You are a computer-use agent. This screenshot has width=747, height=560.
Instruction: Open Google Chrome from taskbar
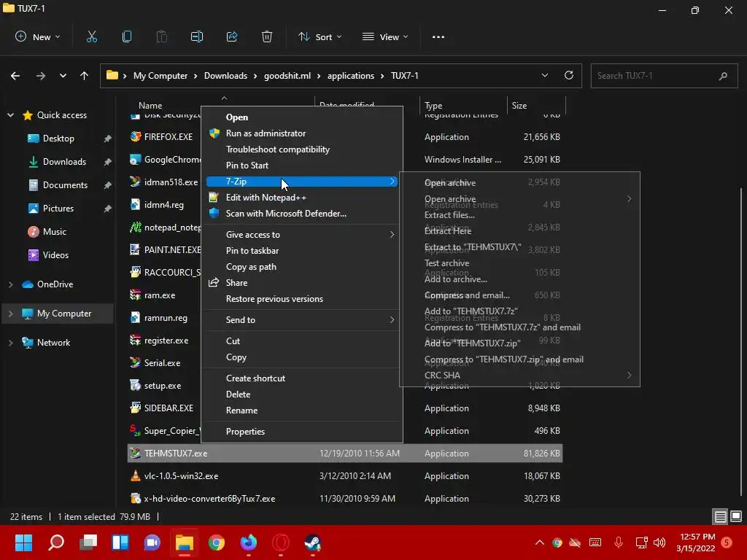216,542
